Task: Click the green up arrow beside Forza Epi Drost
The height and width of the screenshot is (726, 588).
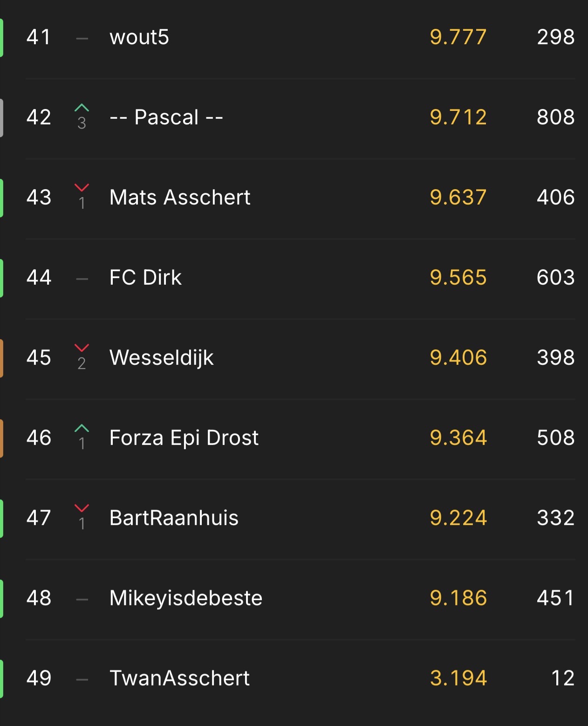Action: point(82,428)
